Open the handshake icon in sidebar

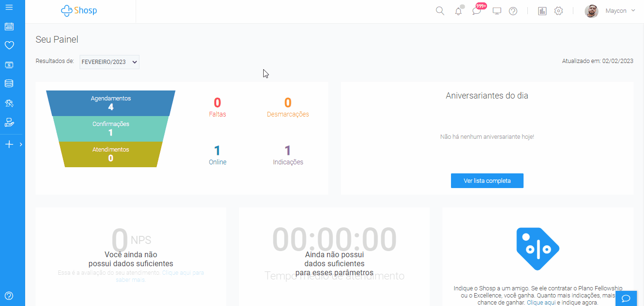9,103
